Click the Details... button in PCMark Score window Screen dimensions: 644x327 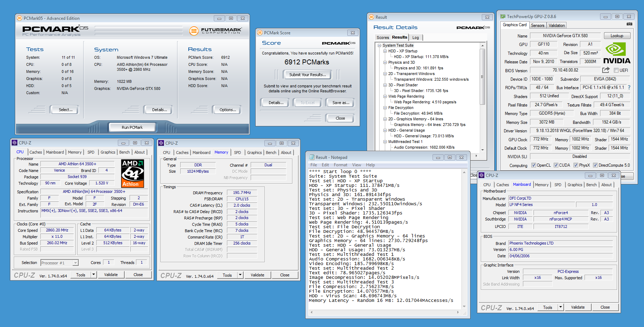click(x=276, y=103)
